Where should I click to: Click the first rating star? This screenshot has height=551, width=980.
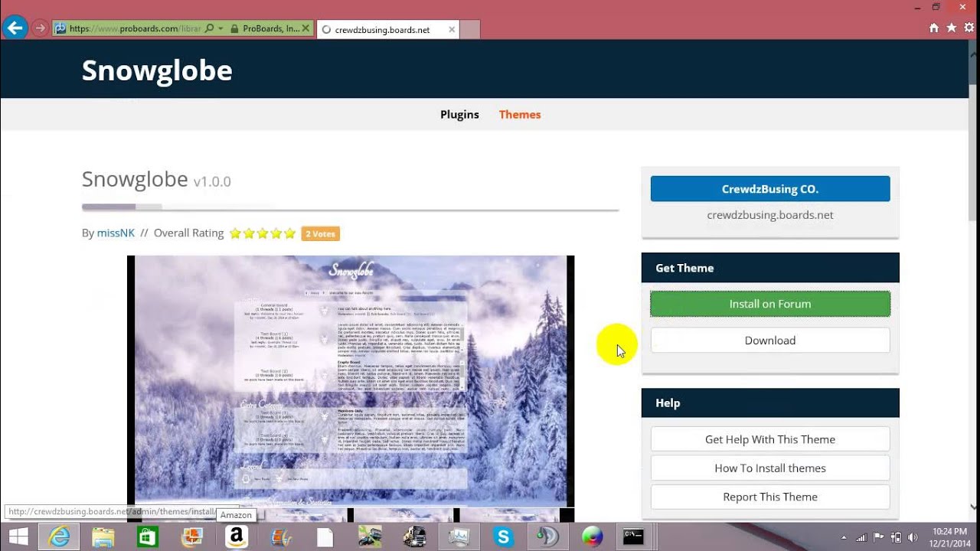coord(235,234)
